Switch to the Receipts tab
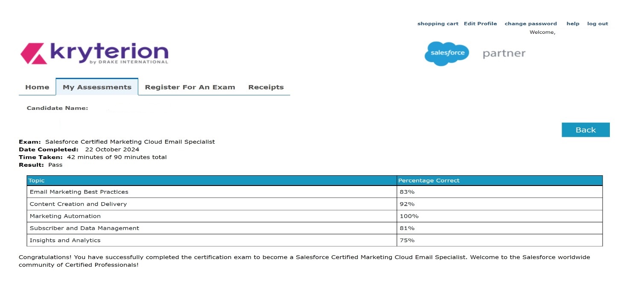The height and width of the screenshot is (286, 644). tap(266, 87)
